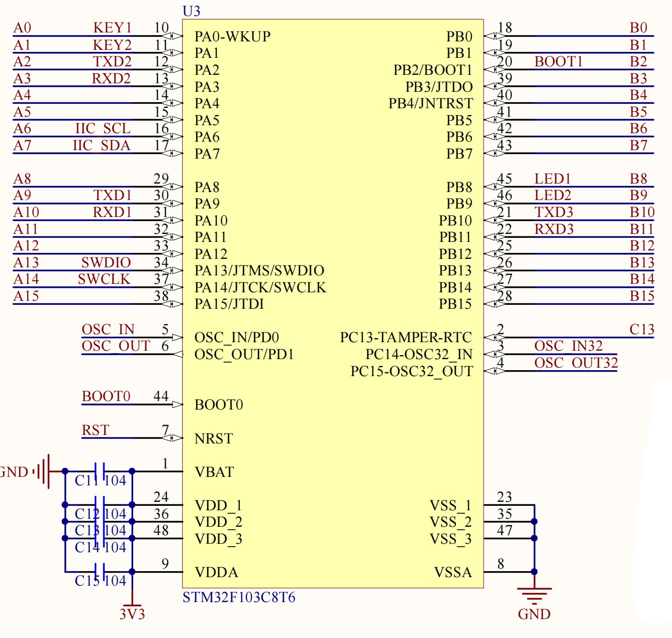672x638 pixels.
Task: Select the LED1 net label
Action: point(552,179)
